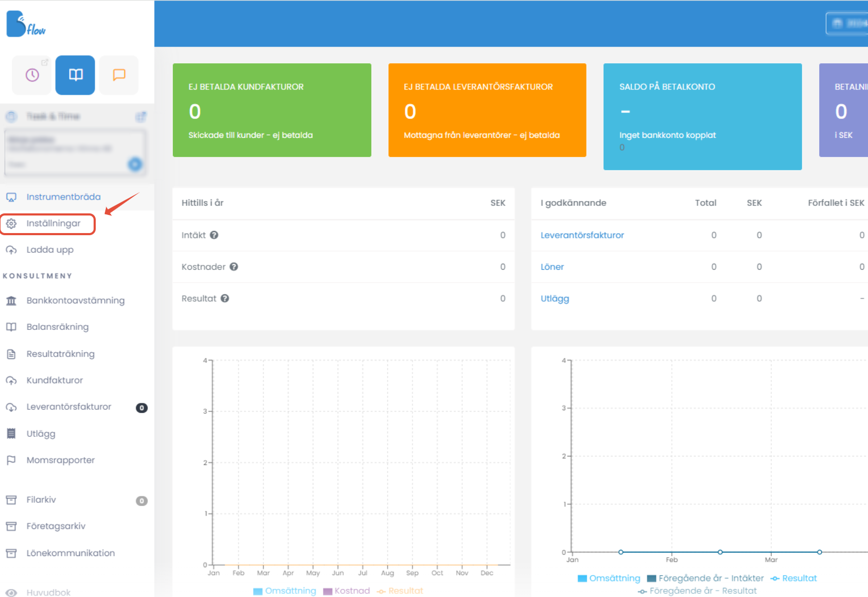Open Bankkontoavstämning
This screenshot has height=597, width=868.
click(x=76, y=301)
